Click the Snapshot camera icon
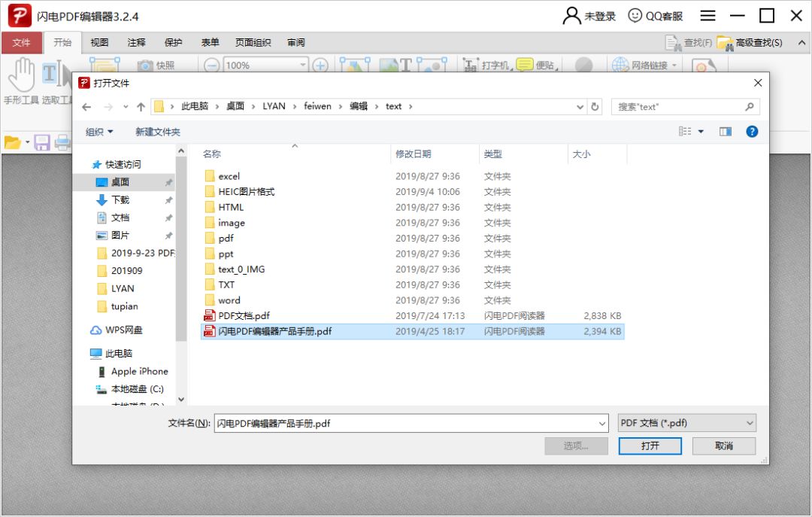The height and width of the screenshot is (517, 812). coord(145,65)
